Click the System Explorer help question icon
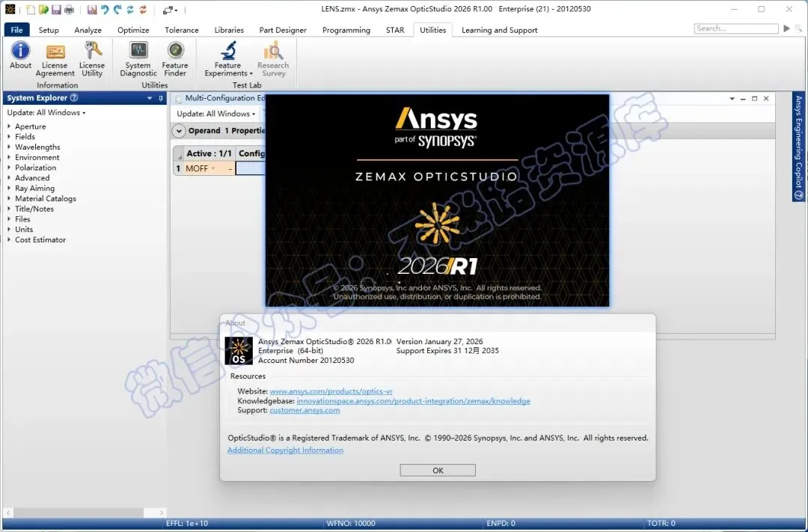The width and height of the screenshot is (808, 532). 74,98
